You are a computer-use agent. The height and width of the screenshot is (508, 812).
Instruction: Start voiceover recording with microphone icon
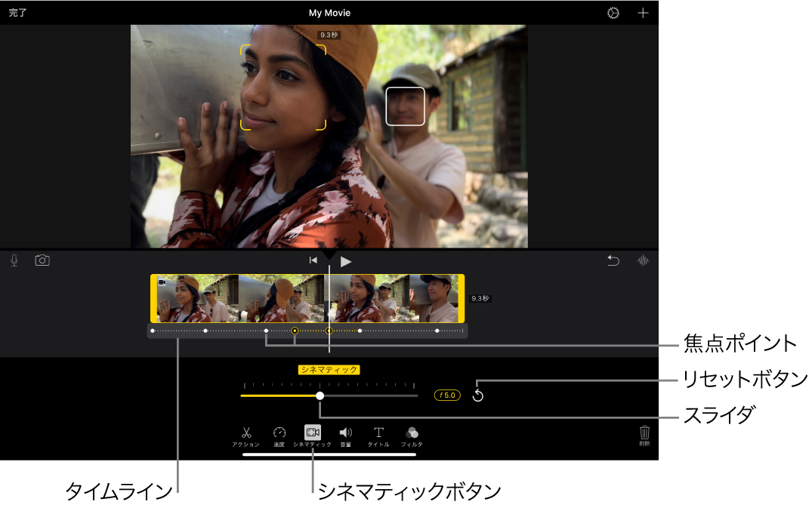pyautogui.click(x=14, y=260)
